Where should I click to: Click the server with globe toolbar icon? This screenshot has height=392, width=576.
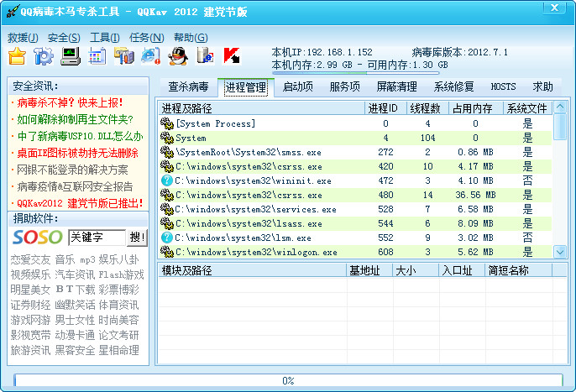pos(205,56)
